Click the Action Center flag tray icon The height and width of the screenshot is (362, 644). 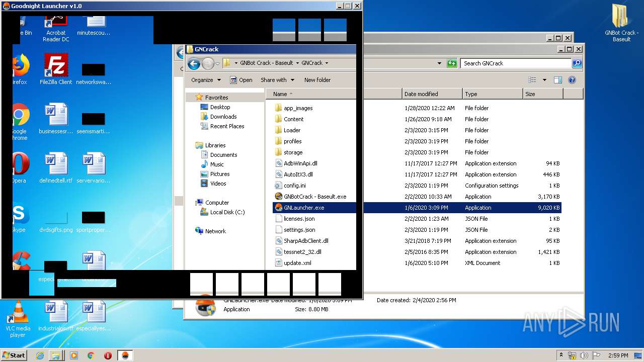coord(597,355)
